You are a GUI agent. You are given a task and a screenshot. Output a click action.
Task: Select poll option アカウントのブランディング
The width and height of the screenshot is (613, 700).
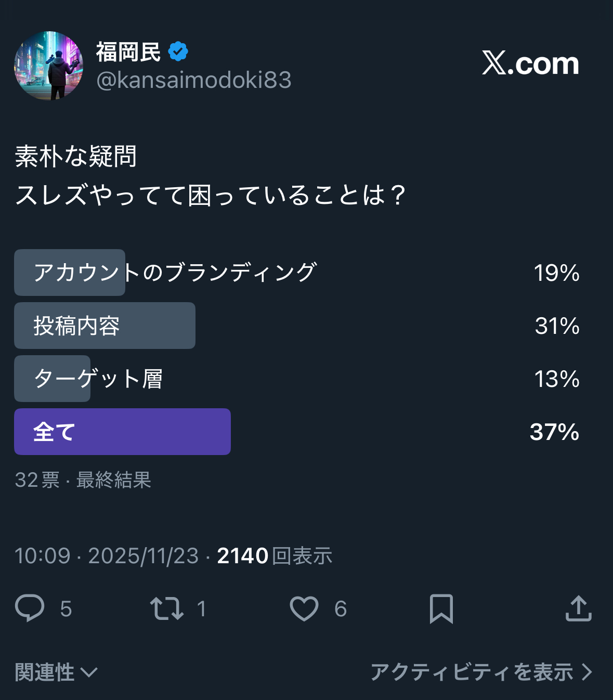coord(175,273)
